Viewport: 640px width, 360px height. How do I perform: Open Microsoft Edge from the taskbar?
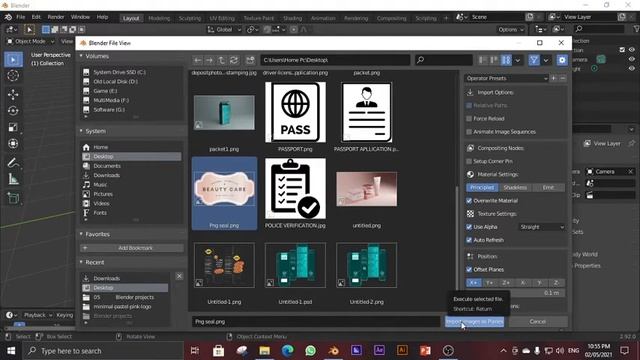[288, 350]
